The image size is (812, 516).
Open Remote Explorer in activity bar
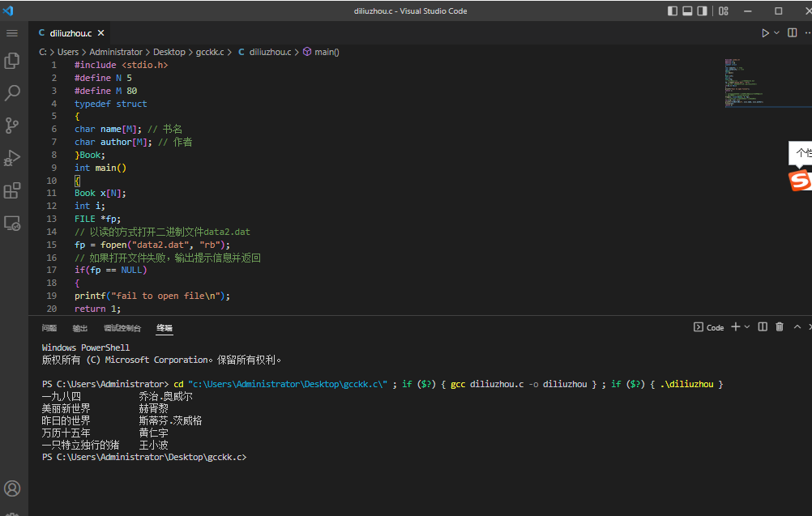click(12, 223)
